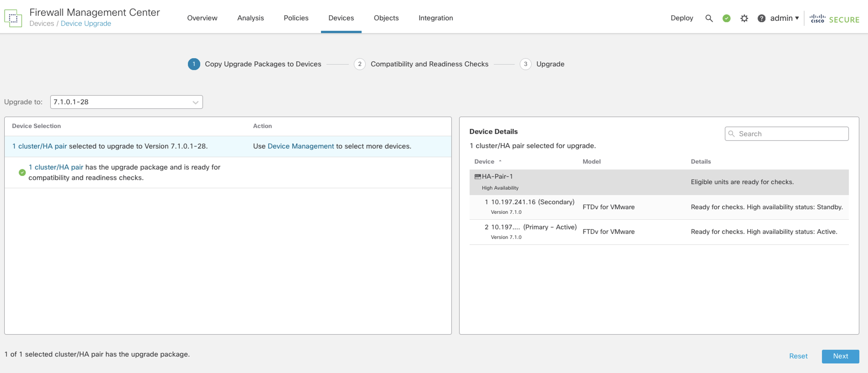This screenshot has width=868, height=373.
Task: Click the Next button
Action: coord(840,356)
